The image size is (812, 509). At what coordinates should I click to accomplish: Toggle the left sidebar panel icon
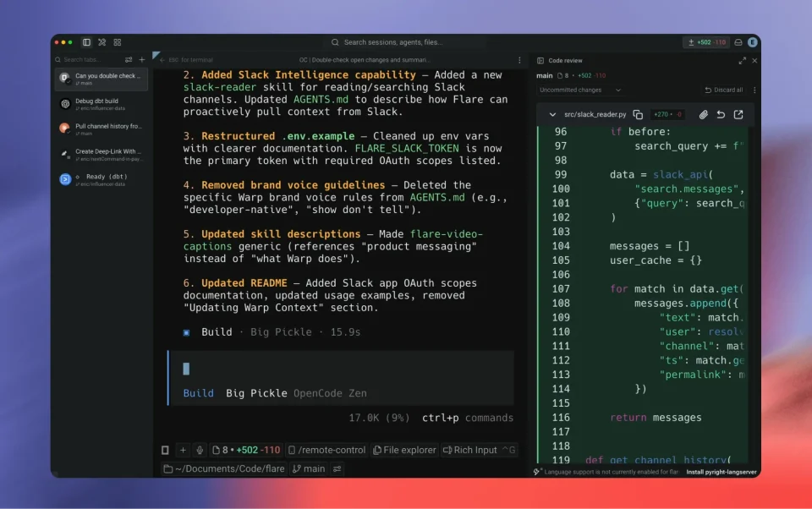(86, 42)
